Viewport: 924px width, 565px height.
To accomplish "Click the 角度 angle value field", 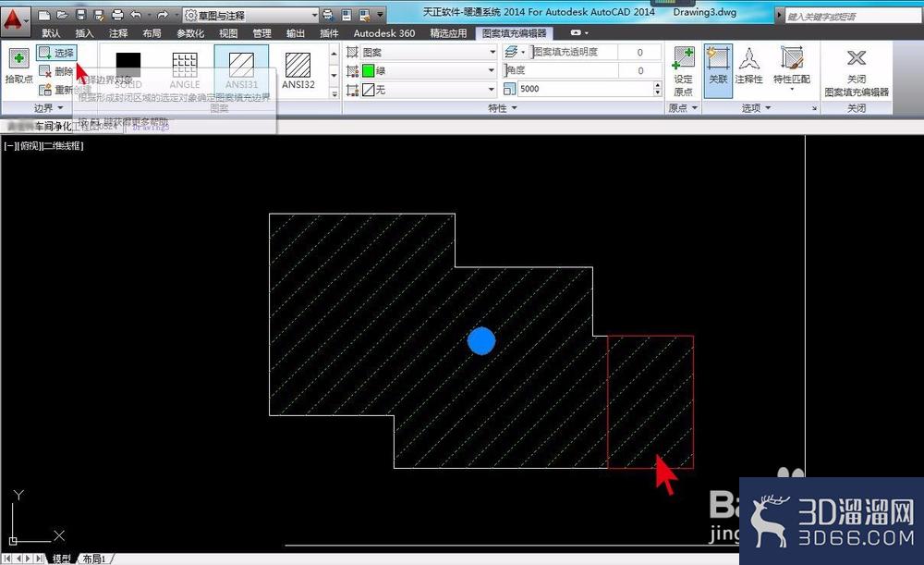I will coord(639,71).
